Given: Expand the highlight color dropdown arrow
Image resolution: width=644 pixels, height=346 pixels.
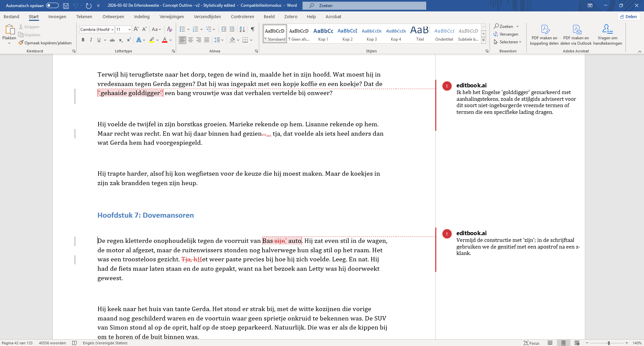Looking at the screenshot, I should (157, 40).
